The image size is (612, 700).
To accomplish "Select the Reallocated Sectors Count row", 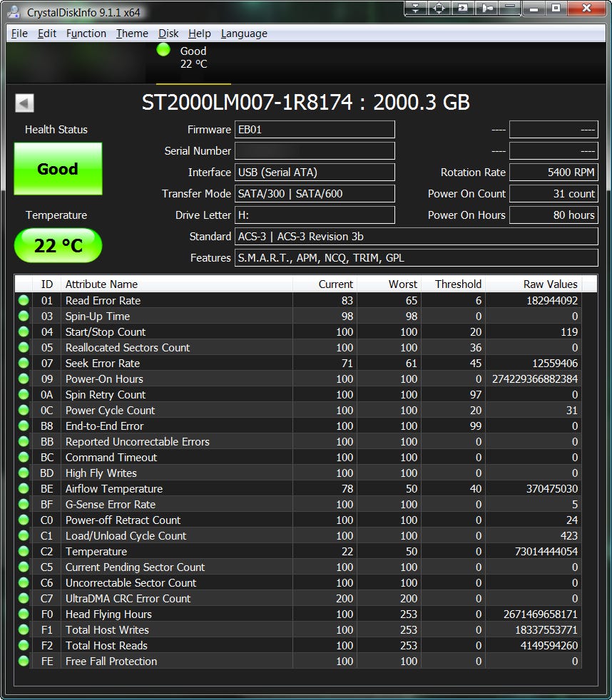I will [178, 348].
